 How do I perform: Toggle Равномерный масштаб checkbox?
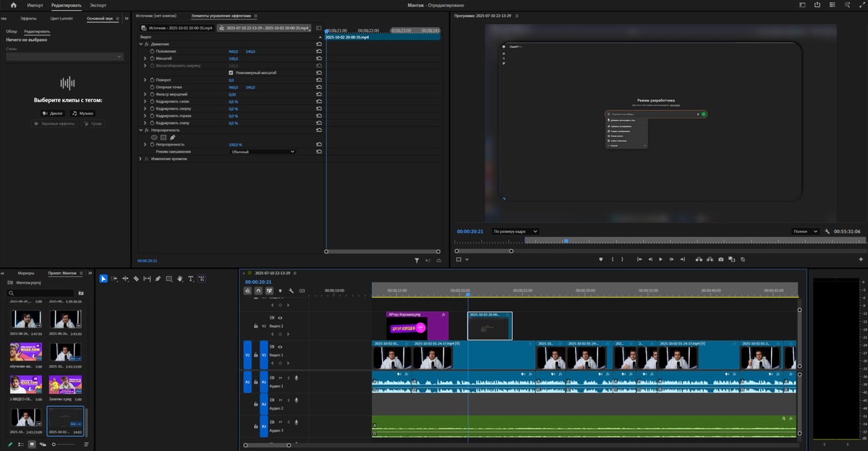coord(231,72)
